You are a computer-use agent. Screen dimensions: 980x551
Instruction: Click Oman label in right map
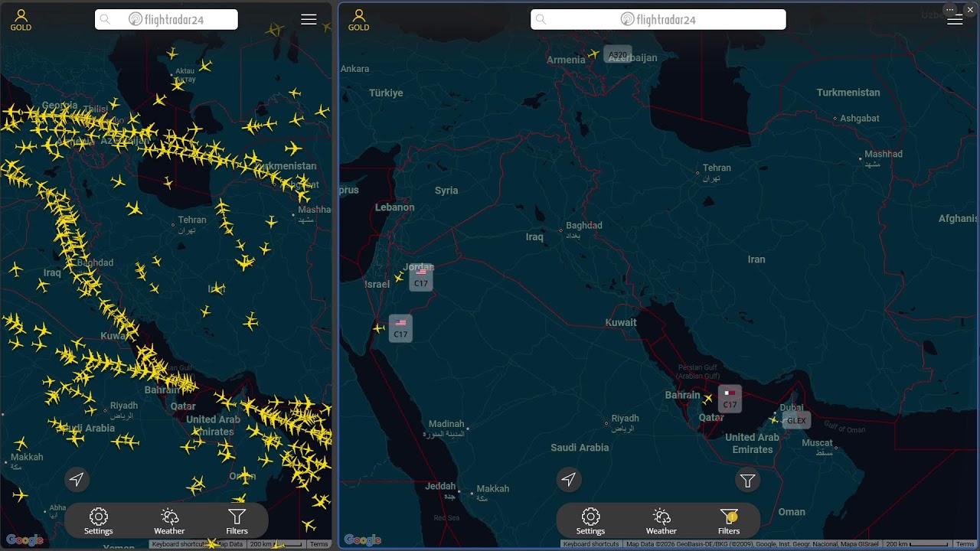click(x=792, y=511)
